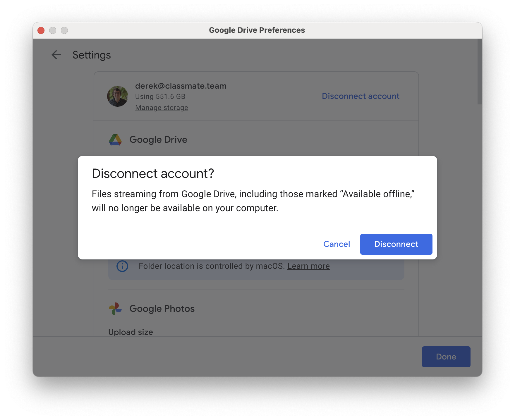The height and width of the screenshot is (420, 515).
Task: Click the 'Disconnect account?' dialog heading
Action: [x=153, y=173]
